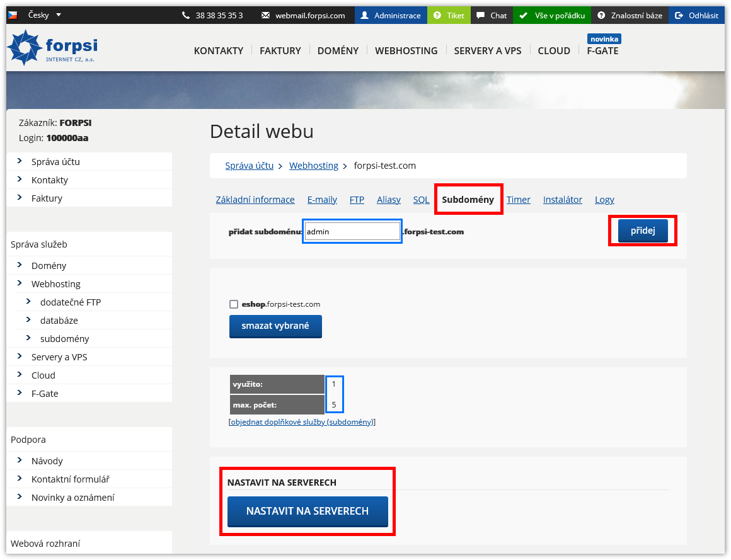Open the DOMÉNY main menu
This screenshot has width=731, height=560.
[x=338, y=51]
